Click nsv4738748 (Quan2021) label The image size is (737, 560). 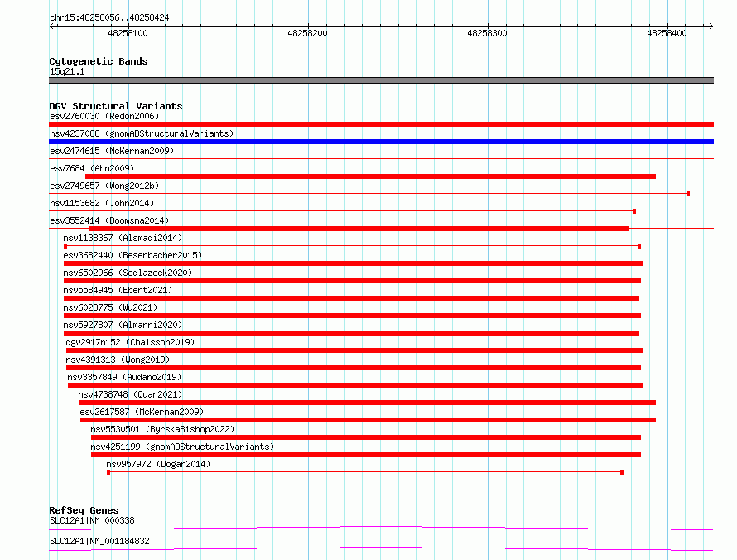pyautogui.click(x=130, y=394)
